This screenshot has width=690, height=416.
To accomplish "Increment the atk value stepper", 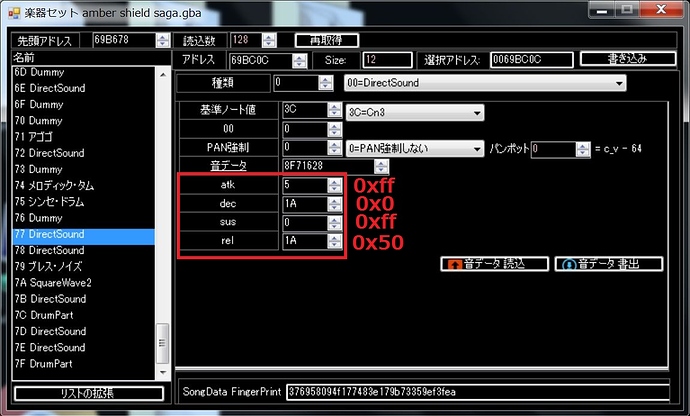I will pos(334,182).
